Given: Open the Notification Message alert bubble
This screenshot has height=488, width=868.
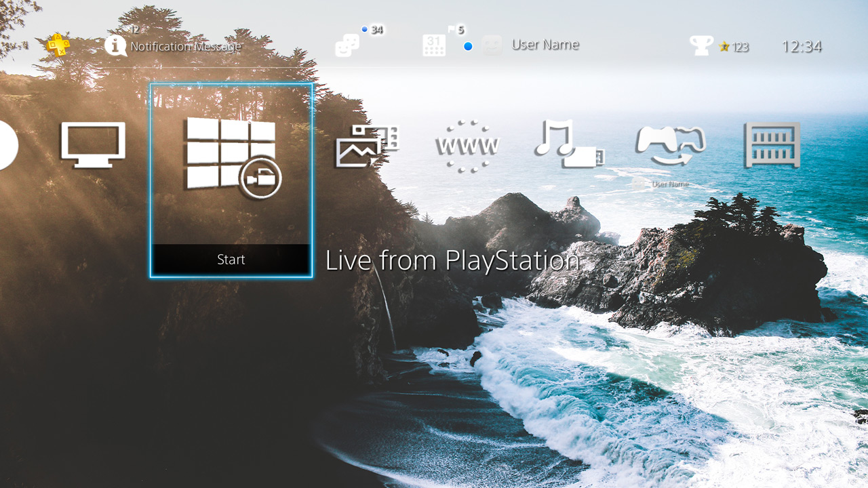Looking at the screenshot, I should pos(173,45).
